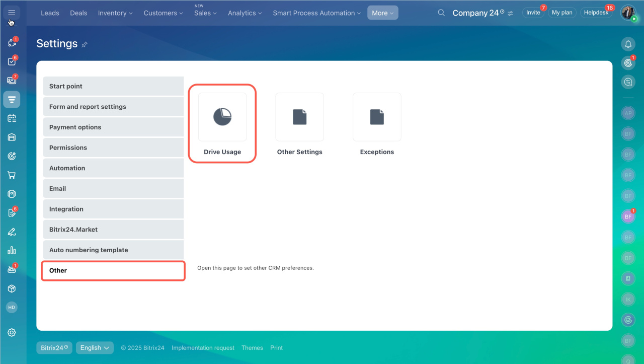Open the online store cart icon in sidebar
The height and width of the screenshot is (364, 644).
pyautogui.click(x=12, y=175)
